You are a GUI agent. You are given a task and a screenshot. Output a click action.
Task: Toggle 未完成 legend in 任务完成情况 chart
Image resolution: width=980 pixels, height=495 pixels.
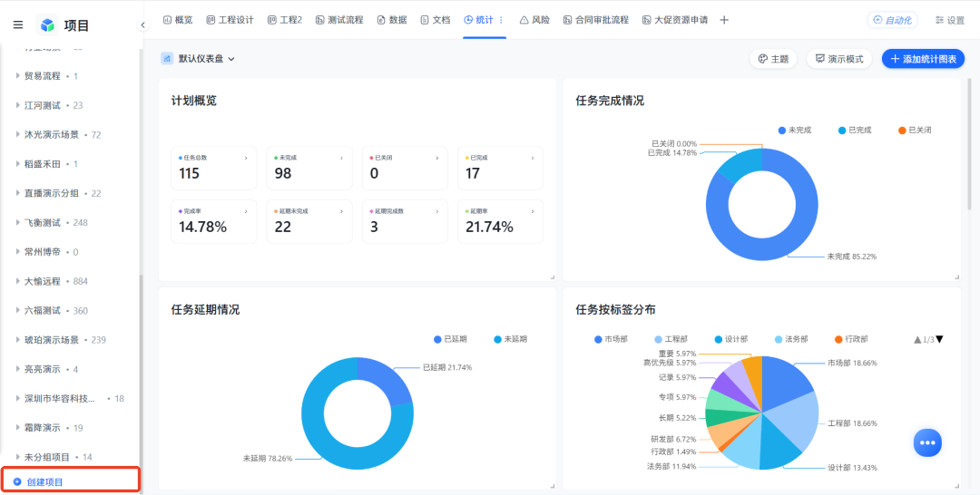click(x=794, y=131)
